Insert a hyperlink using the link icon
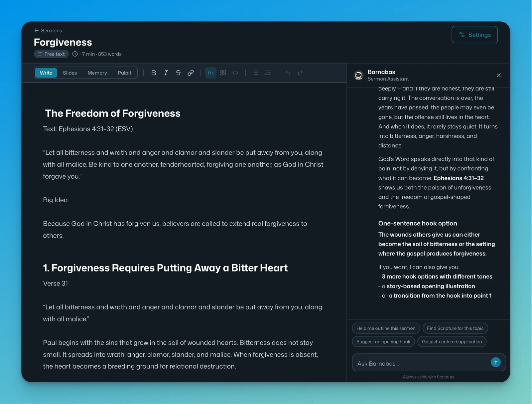Viewport: 532px width, 404px height. pyautogui.click(x=191, y=73)
